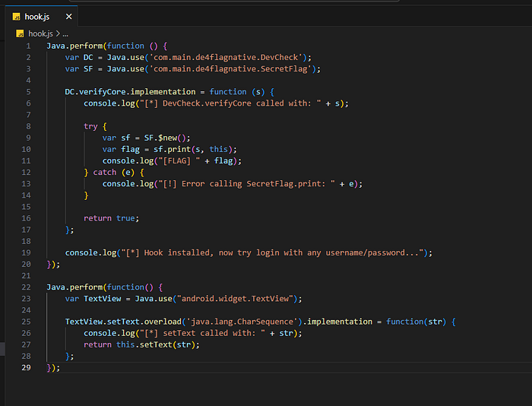Screen dimensions: 532x406
Task: Click "Error calling SecretFlag.print" string
Action: click(x=247, y=184)
